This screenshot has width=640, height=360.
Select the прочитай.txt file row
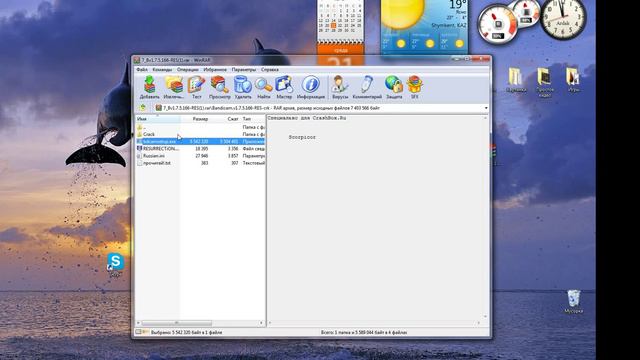[x=200, y=163]
